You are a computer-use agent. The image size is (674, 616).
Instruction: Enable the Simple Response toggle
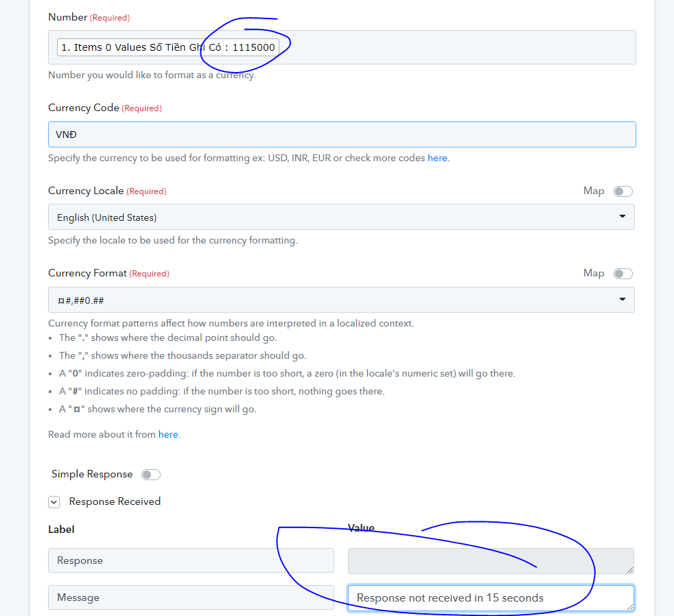(151, 475)
